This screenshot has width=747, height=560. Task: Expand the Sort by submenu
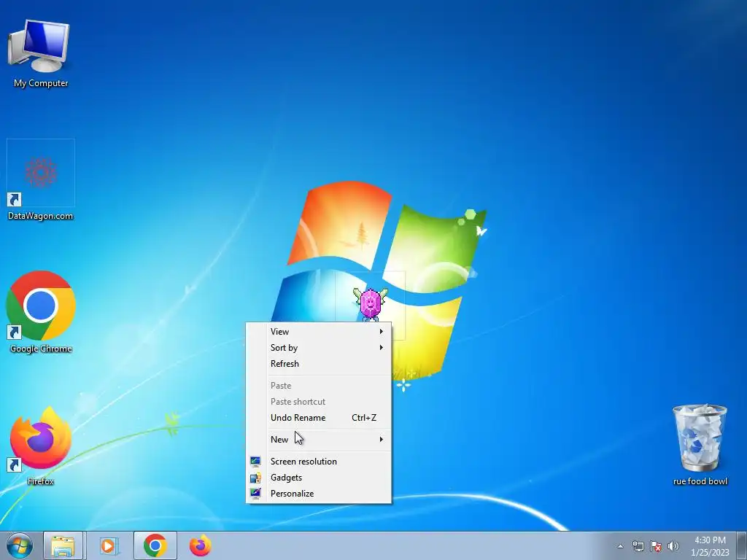(x=319, y=348)
